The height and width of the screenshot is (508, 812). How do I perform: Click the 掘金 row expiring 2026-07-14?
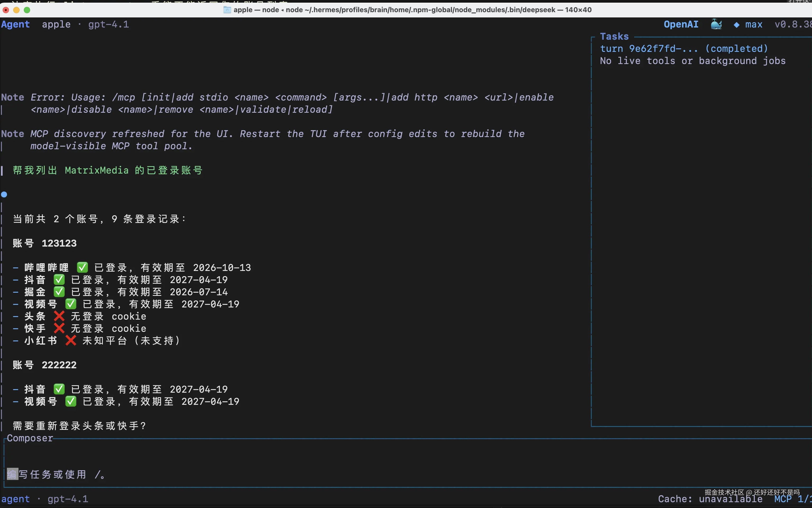(x=120, y=292)
